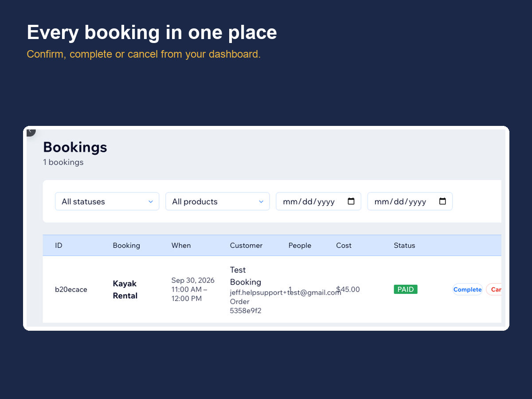Screen dimensions: 532x399
Task: Open the calendar picker on first date field
Action: [351, 201]
